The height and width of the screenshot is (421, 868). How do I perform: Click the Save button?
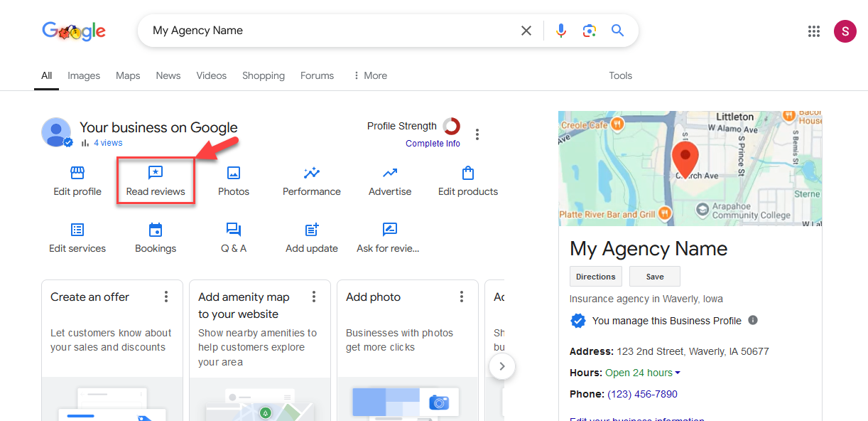tap(655, 277)
